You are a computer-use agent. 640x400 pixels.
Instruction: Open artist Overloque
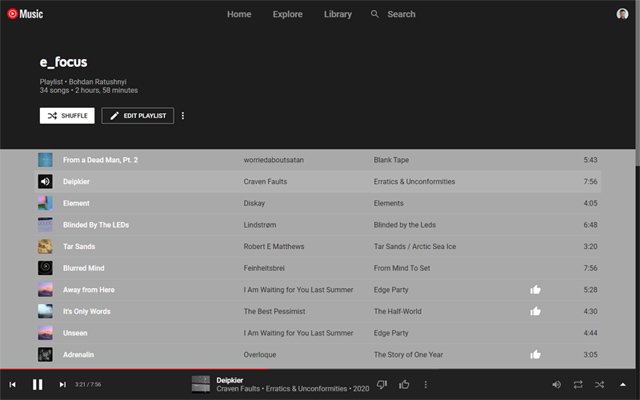coord(260,355)
